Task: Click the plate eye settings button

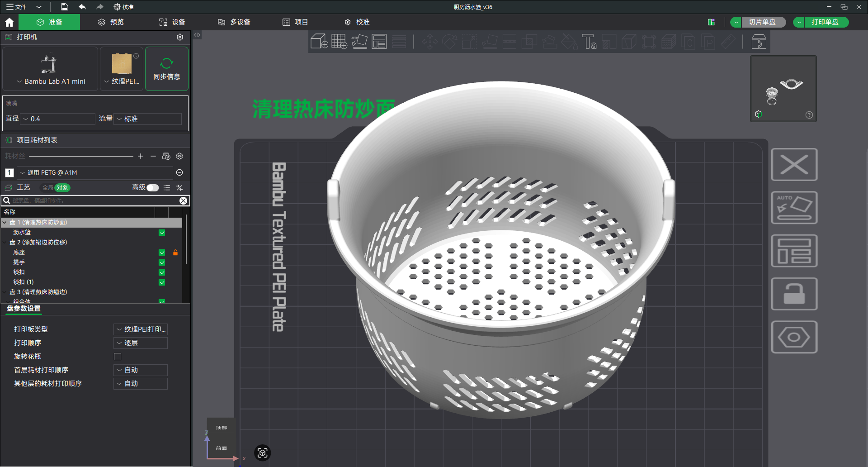Action: coord(794,337)
